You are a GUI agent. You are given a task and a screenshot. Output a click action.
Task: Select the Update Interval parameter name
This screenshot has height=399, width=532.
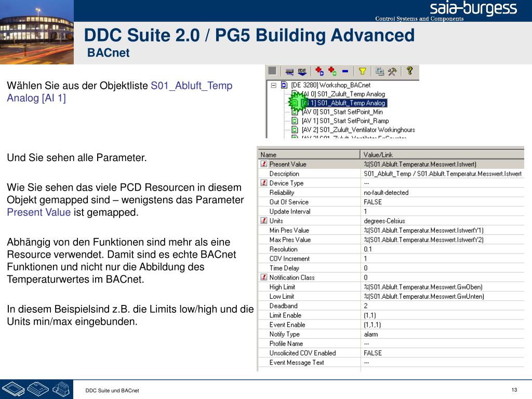(290, 211)
